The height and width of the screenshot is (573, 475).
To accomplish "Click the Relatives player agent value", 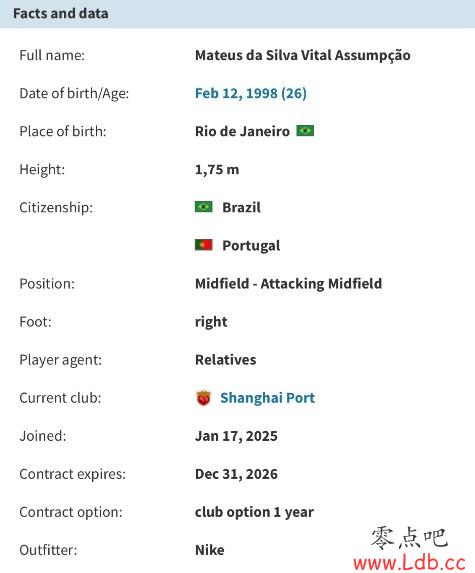I will pos(225,360).
